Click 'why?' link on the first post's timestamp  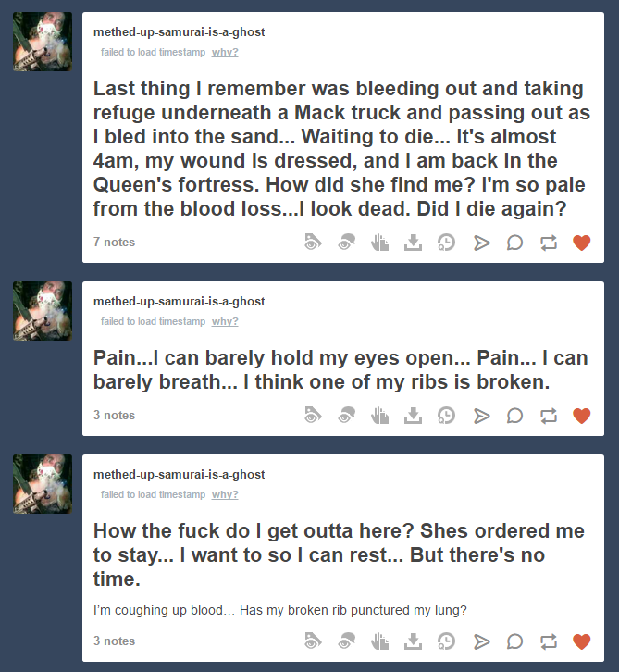click(x=225, y=52)
